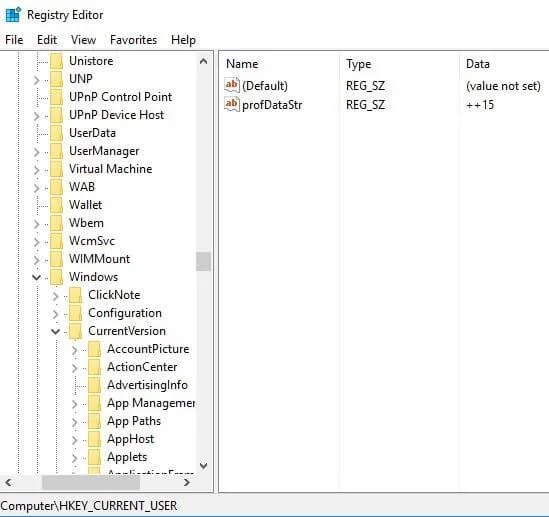Image resolution: width=549 pixels, height=517 pixels.
Task: Expand the UserManager key
Action: 36,152
